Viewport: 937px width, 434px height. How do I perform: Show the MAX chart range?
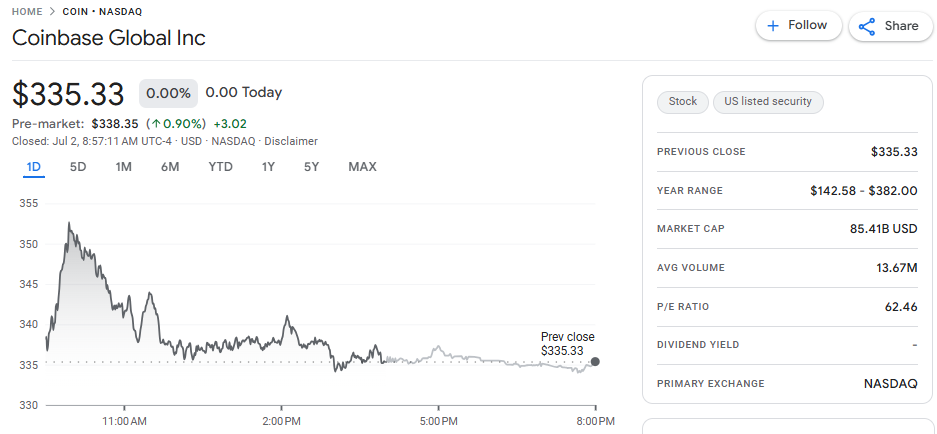point(362,167)
